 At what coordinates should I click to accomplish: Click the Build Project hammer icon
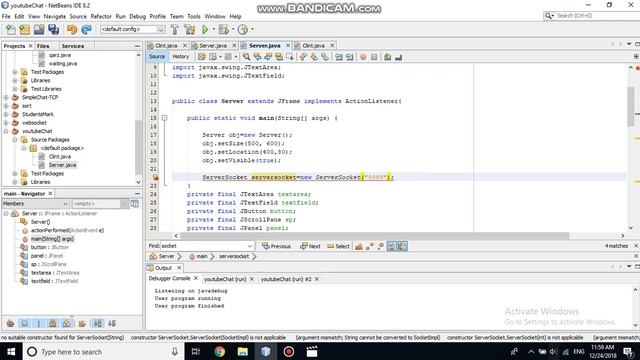pos(175,29)
